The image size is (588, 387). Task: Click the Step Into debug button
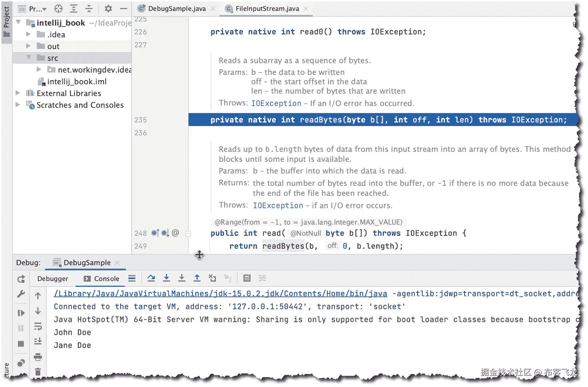click(x=166, y=278)
